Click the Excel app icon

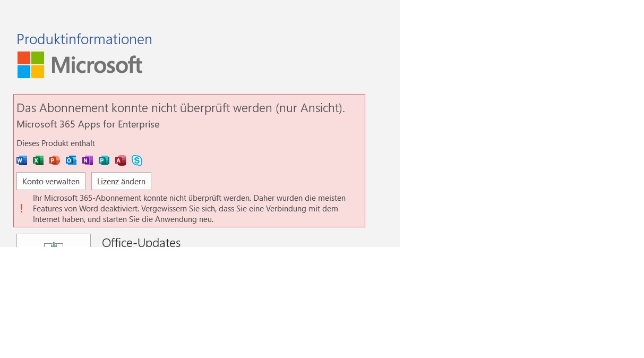click(38, 160)
